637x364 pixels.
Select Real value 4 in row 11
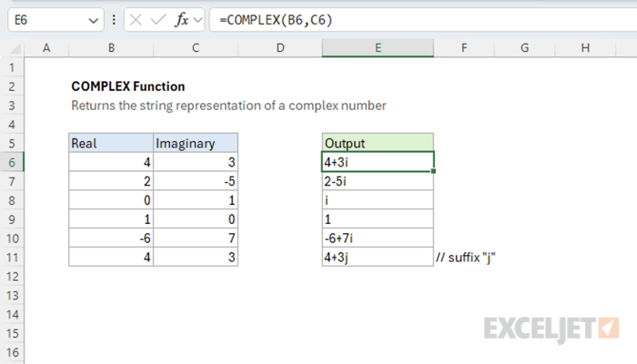point(111,258)
